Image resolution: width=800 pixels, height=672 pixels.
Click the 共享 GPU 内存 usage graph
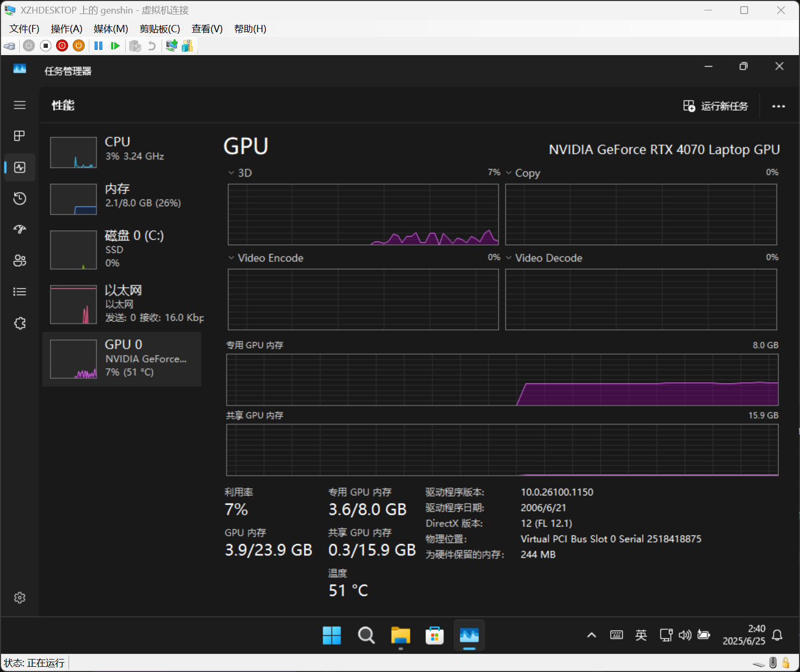(502, 450)
